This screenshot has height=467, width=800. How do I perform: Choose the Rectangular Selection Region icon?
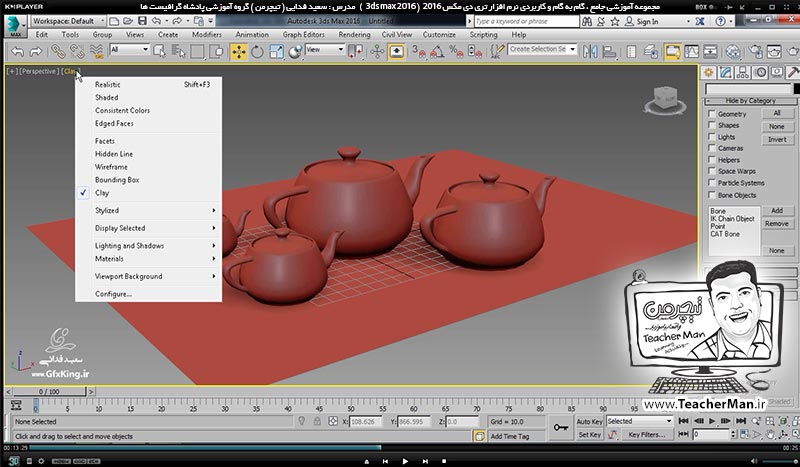pos(197,51)
